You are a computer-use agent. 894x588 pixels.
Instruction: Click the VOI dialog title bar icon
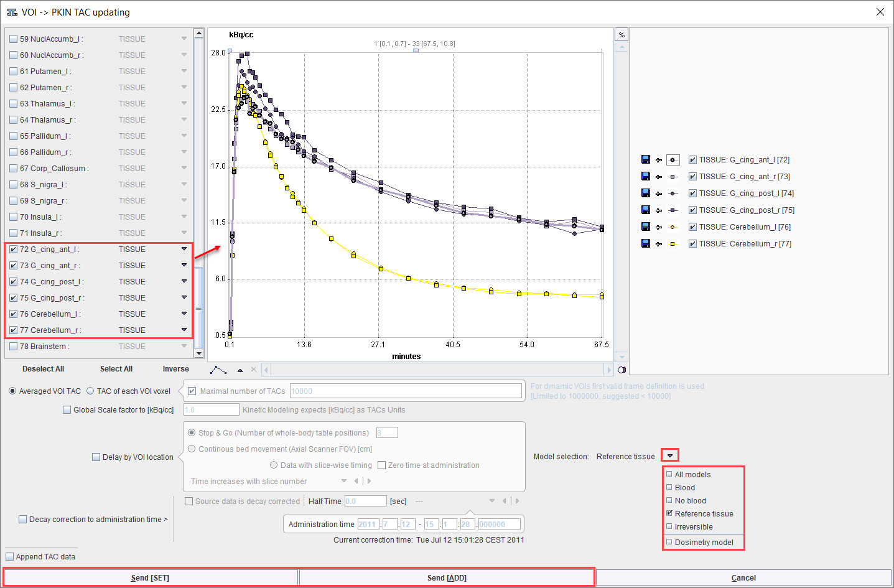(12, 12)
